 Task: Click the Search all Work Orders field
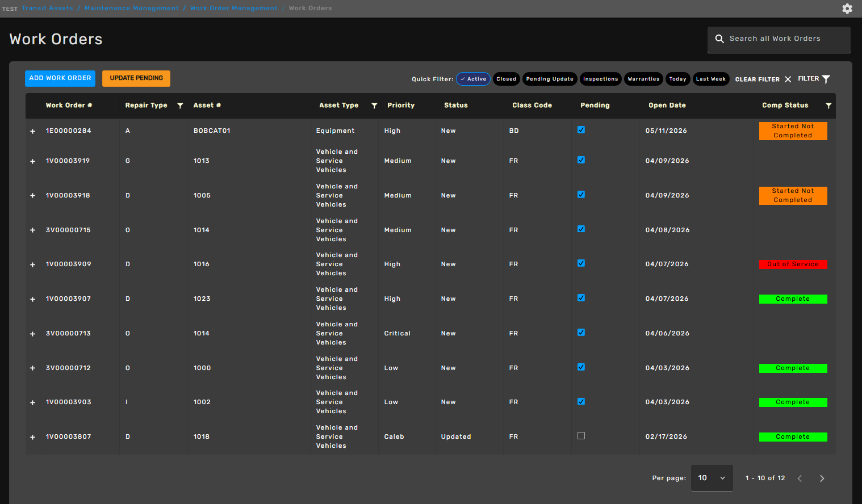click(x=779, y=39)
